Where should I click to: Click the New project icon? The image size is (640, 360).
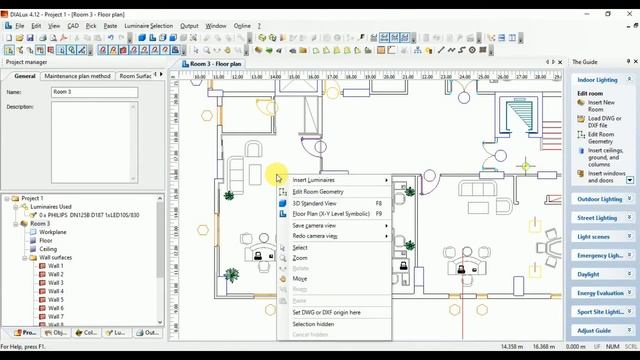(9, 38)
